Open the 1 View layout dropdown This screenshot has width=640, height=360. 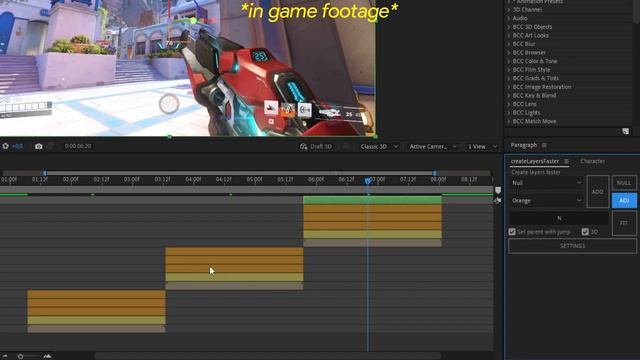[x=482, y=147]
